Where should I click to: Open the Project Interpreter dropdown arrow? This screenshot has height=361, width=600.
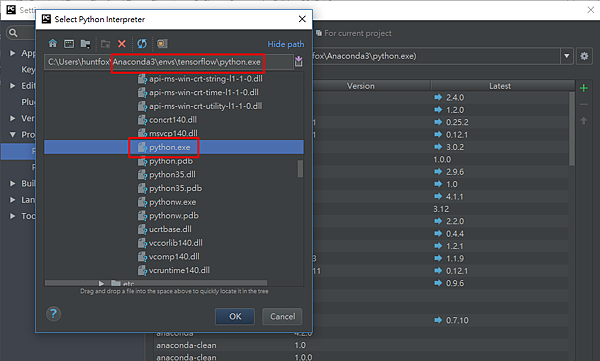pos(567,56)
